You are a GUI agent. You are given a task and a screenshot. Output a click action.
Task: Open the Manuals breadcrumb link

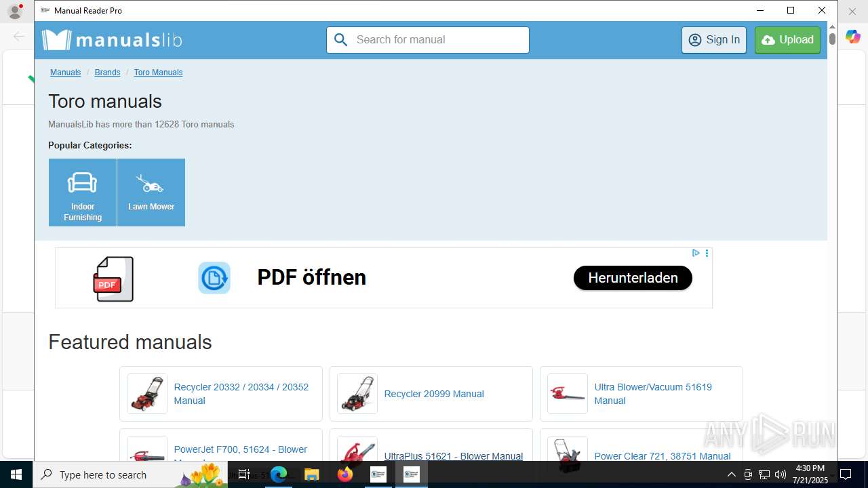pyautogui.click(x=65, y=73)
